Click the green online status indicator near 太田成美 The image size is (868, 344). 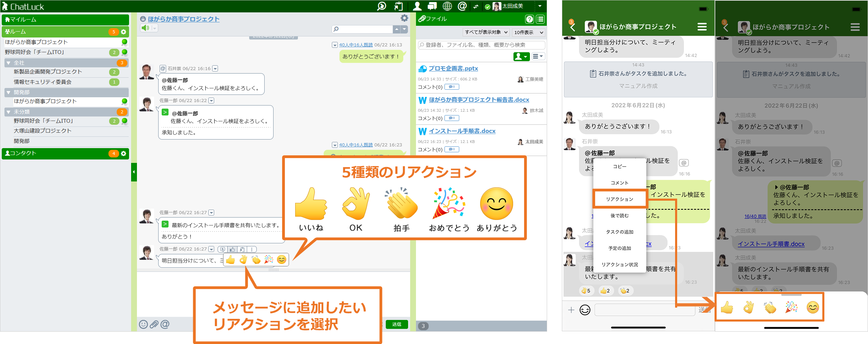pos(488,6)
